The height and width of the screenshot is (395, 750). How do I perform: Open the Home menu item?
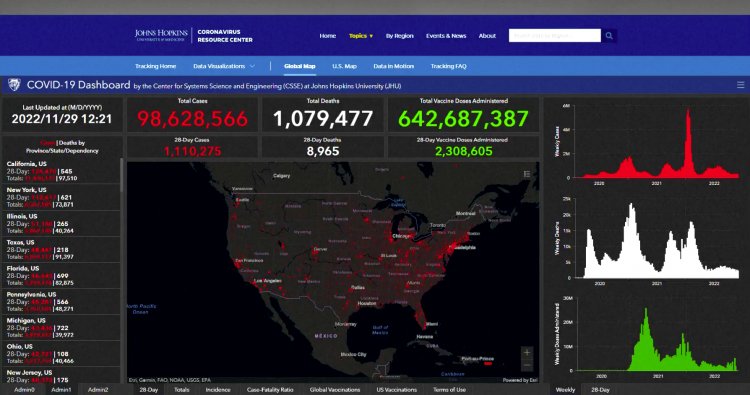tap(328, 36)
